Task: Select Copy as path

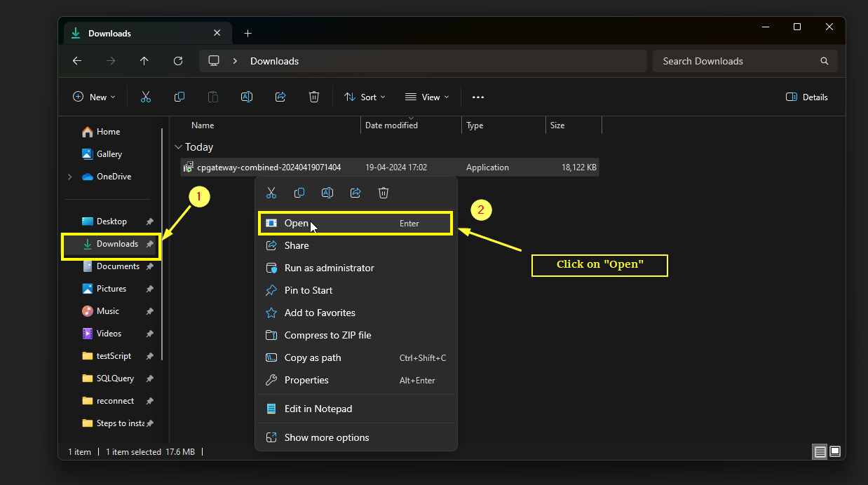Action: [x=356, y=357]
